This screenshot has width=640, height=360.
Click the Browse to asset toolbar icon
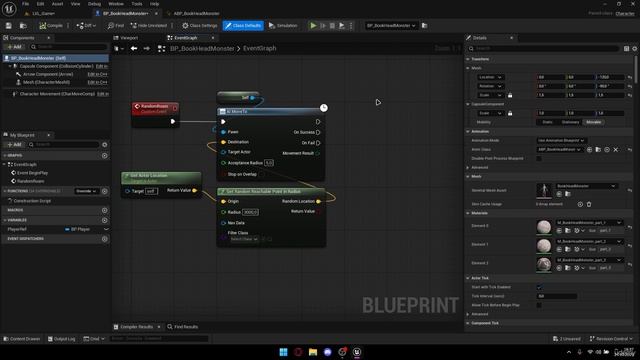tap(23, 26)
